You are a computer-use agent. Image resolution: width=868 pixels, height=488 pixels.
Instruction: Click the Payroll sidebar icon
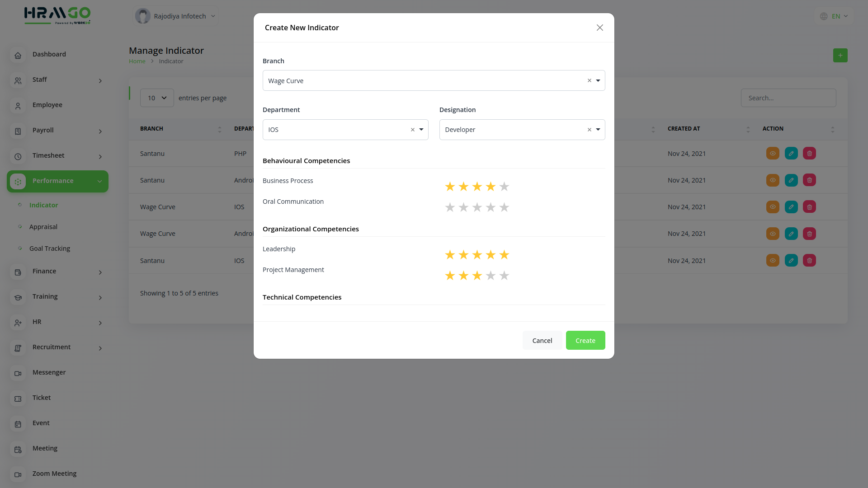pyautogui.click(x=18, y=131)
